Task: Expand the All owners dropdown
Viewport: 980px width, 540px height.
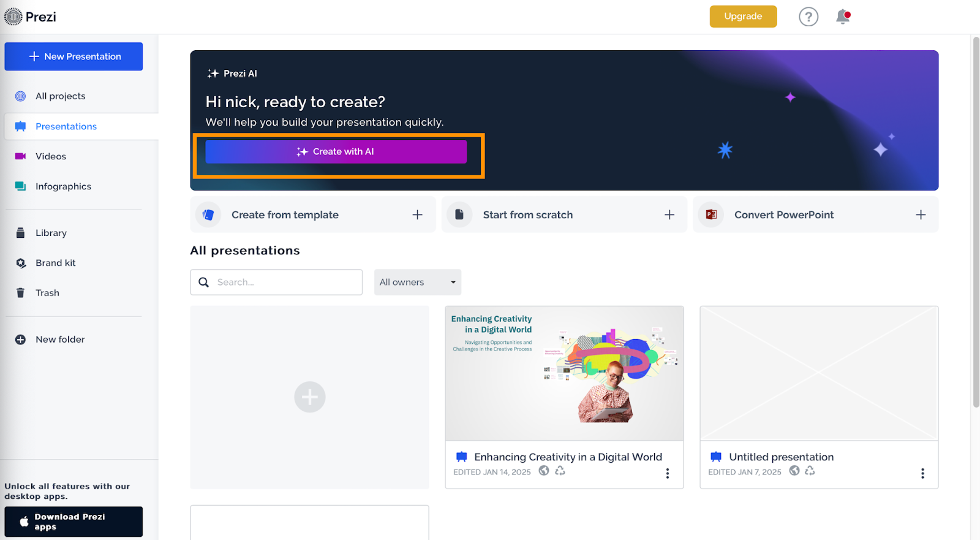Action: point(418,282)
